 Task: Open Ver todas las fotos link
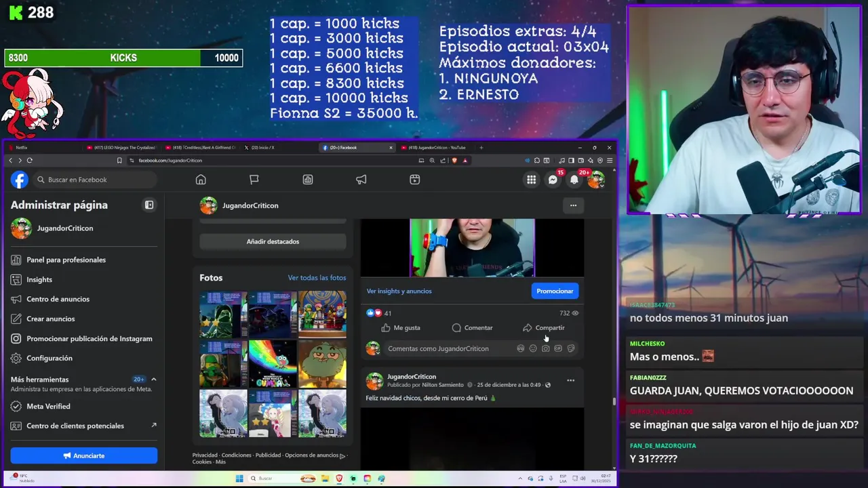317,278
